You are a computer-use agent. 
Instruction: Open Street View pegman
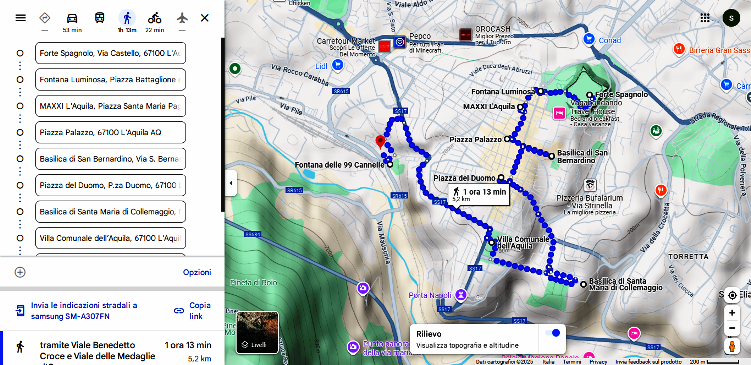tap(732, 346)
